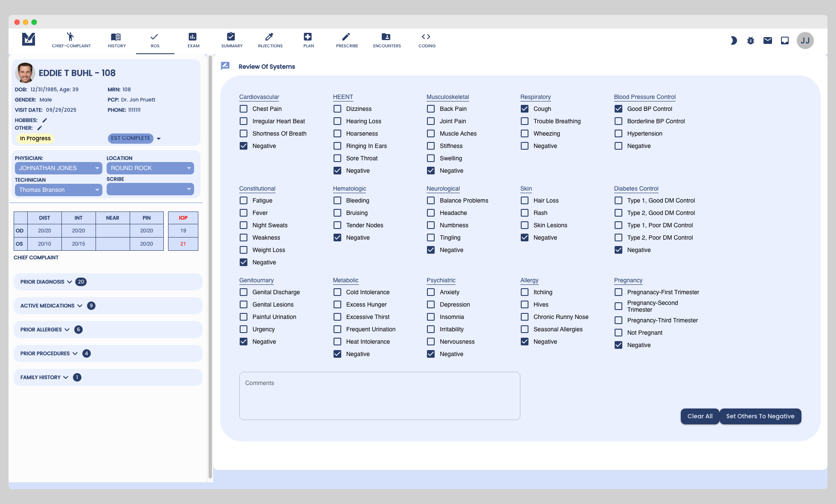Viewport: 836px width, 504px height.
Task: Enable the Headache checkbox
Action: click(431, 213)
